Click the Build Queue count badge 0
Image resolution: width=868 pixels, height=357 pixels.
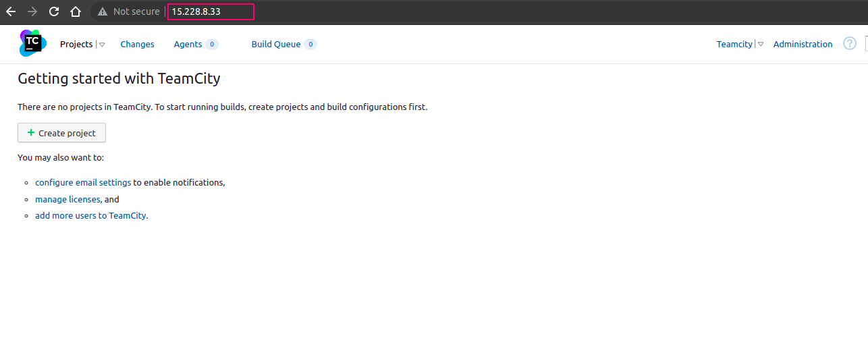pyautogui.click(x=310, y=45)
